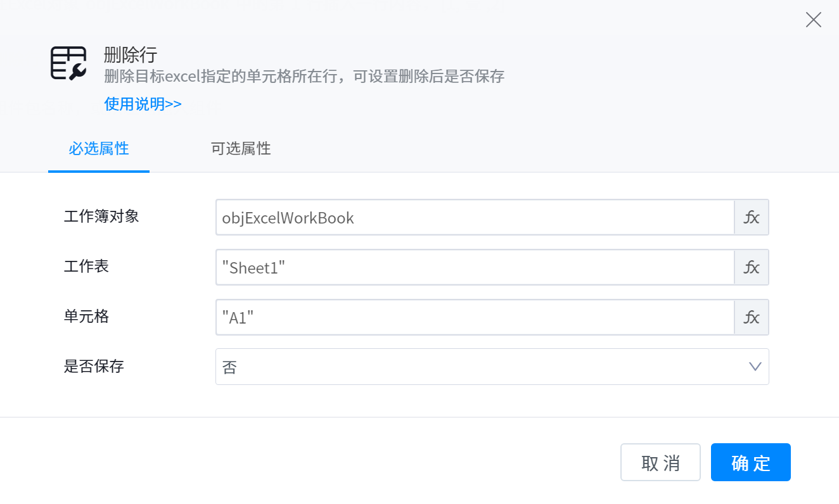The height and width of the screenshot is (504, 839).
Task: Click the 单元格 label
Action: pyautogui.click(x=87, y=316)
